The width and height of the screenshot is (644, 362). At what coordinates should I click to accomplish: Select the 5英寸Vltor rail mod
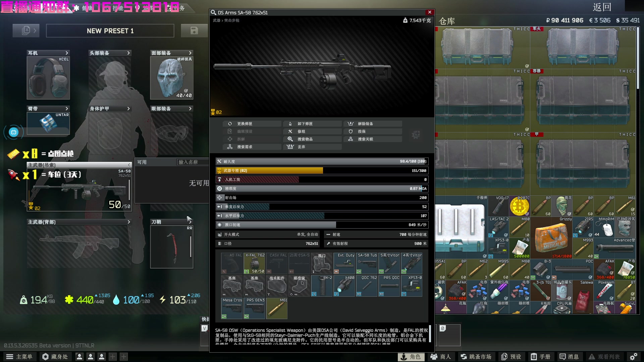pyautogui.click(x=389, y=263)
